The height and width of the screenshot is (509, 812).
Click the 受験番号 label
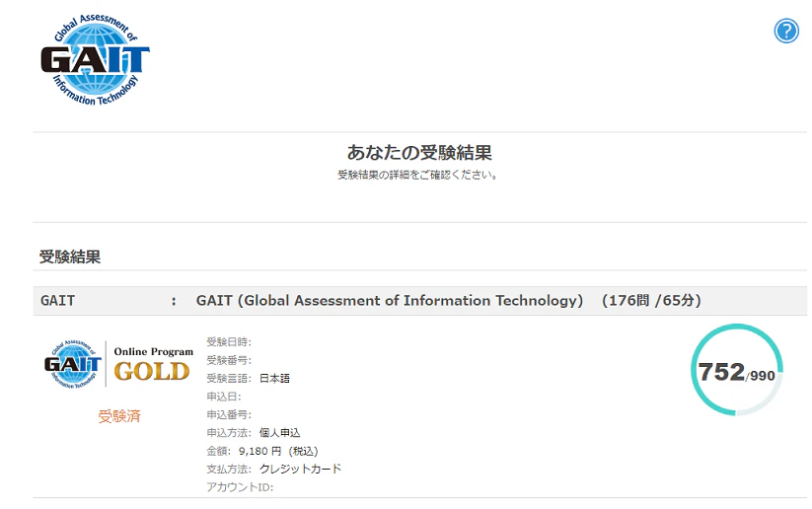pos(229,360)
